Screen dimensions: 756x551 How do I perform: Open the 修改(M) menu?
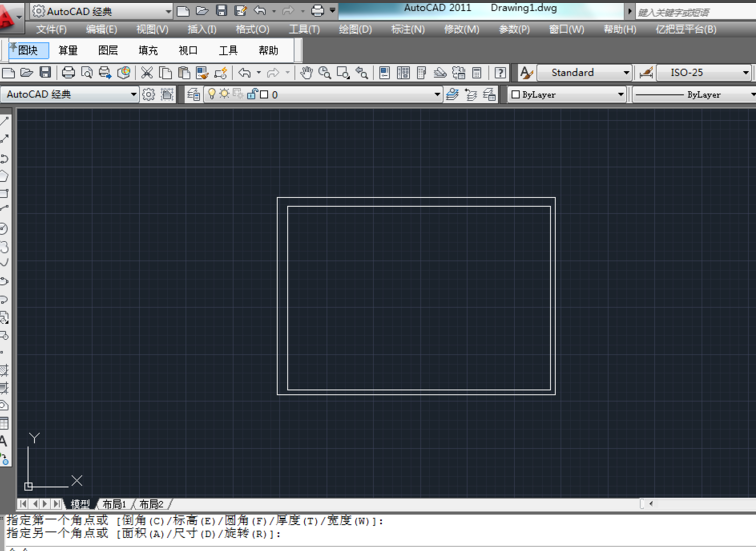(461, 29)
